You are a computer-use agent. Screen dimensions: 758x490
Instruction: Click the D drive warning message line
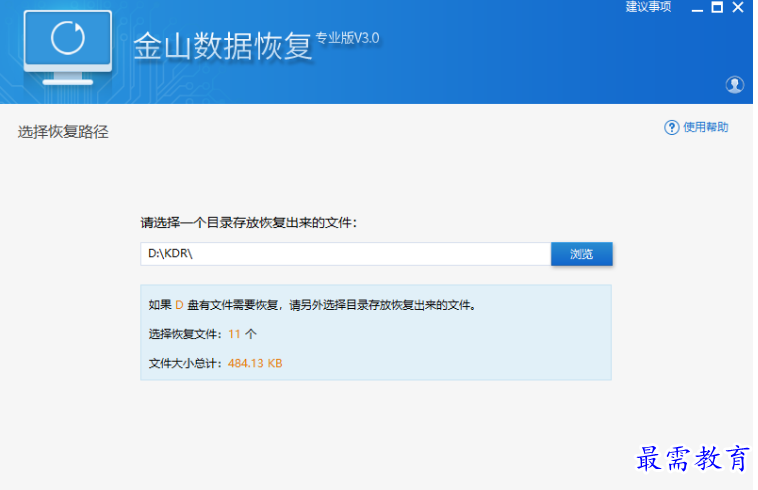312,305
